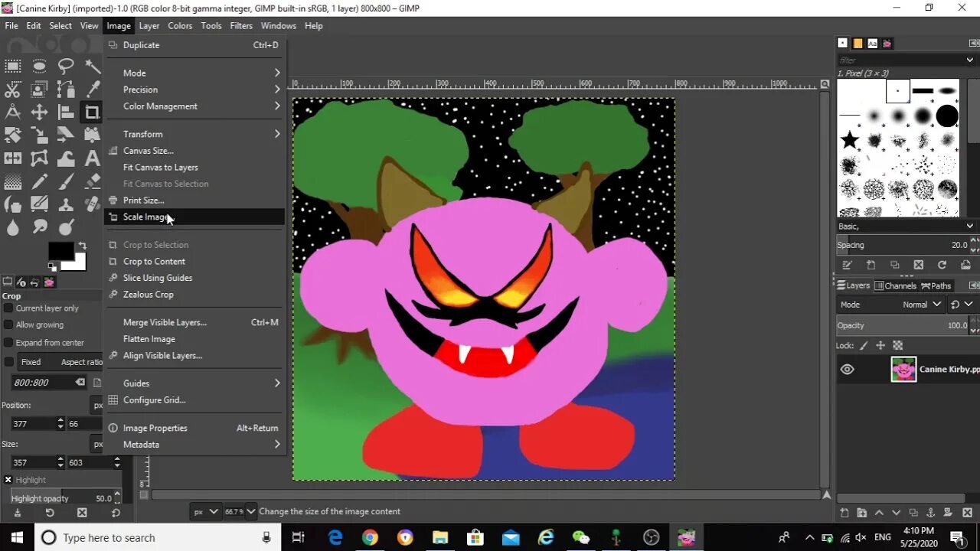
Task: Select the Paintbrush tool
Action: point(66,181)
